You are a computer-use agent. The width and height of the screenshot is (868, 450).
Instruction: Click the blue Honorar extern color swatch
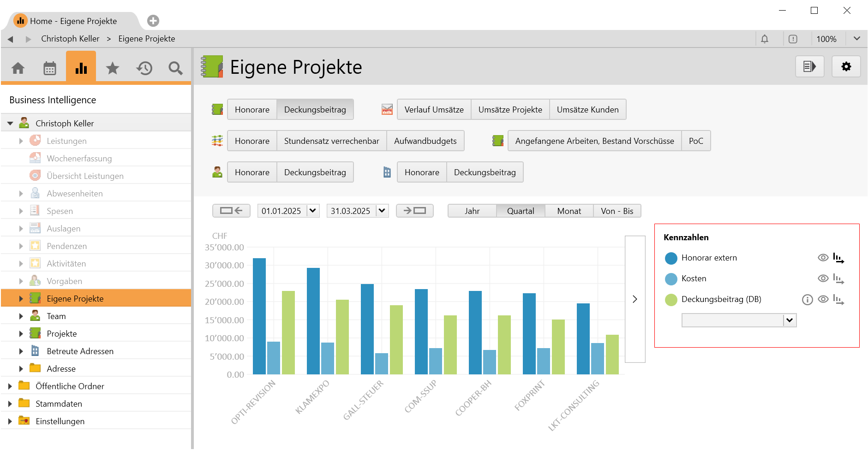(x=671, y=258)
